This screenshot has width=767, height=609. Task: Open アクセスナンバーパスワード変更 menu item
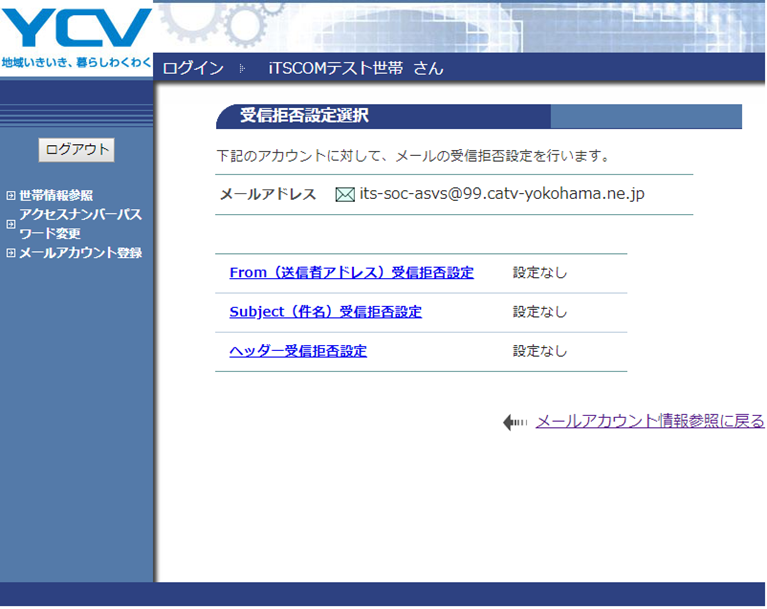[x=80, y=224]
